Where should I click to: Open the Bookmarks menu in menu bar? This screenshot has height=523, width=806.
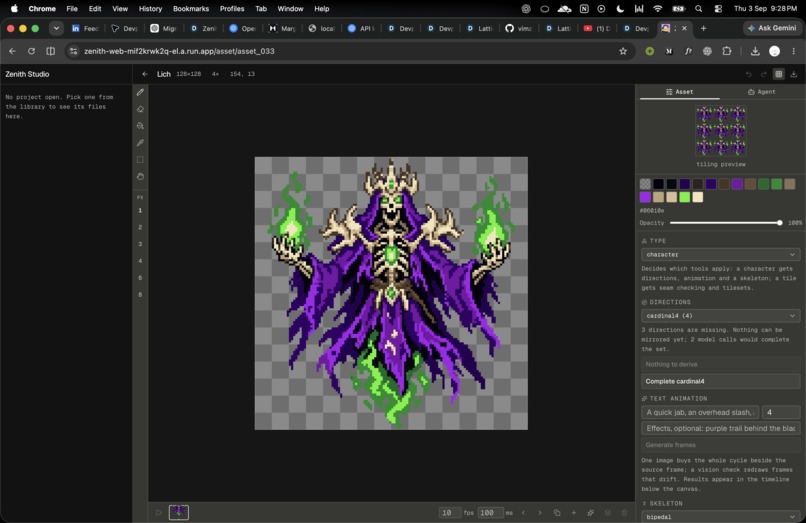[x=191, y=9]
